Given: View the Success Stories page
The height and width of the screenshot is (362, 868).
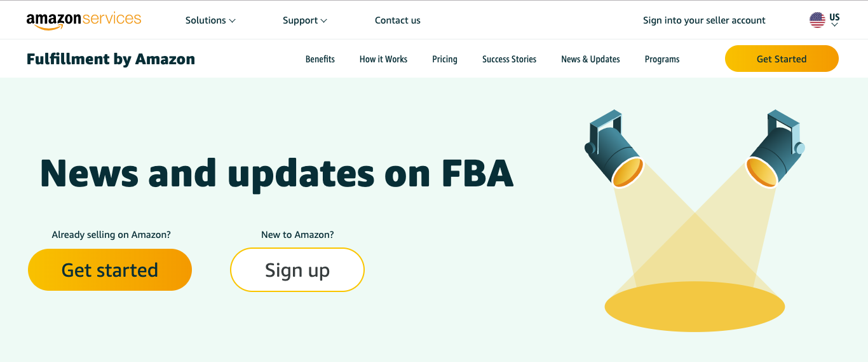Looking at the screenshot, I should tap(509, 59).
